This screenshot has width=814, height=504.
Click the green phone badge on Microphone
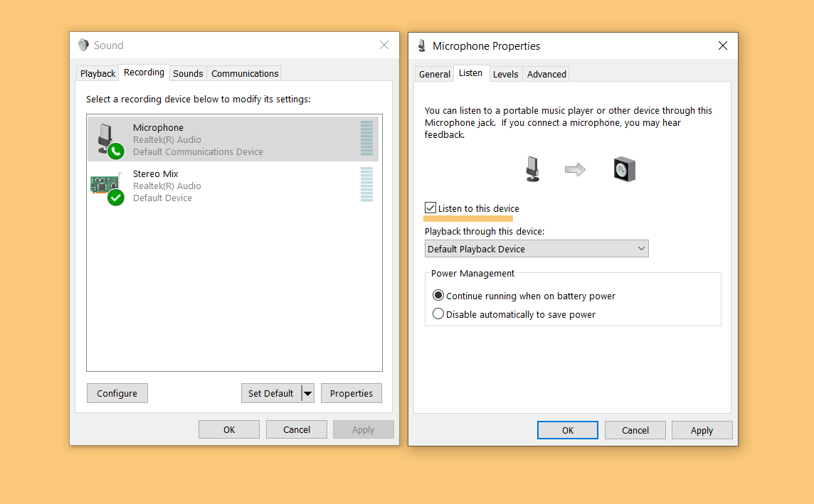[116, 151]
